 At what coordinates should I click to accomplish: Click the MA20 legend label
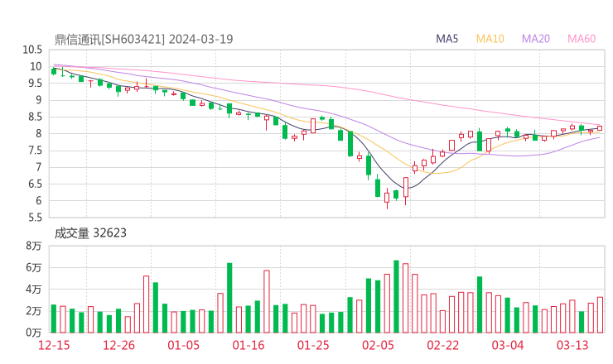click(x=536, y=39)
